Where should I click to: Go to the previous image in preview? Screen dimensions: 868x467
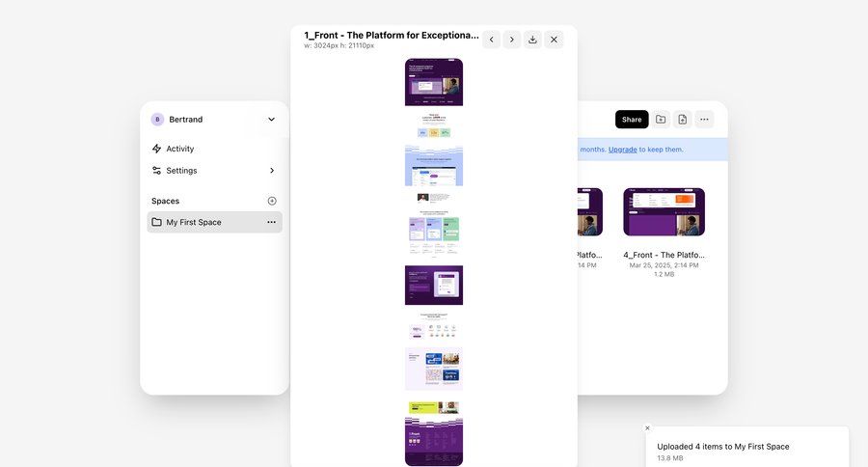[x=491, y=40]
